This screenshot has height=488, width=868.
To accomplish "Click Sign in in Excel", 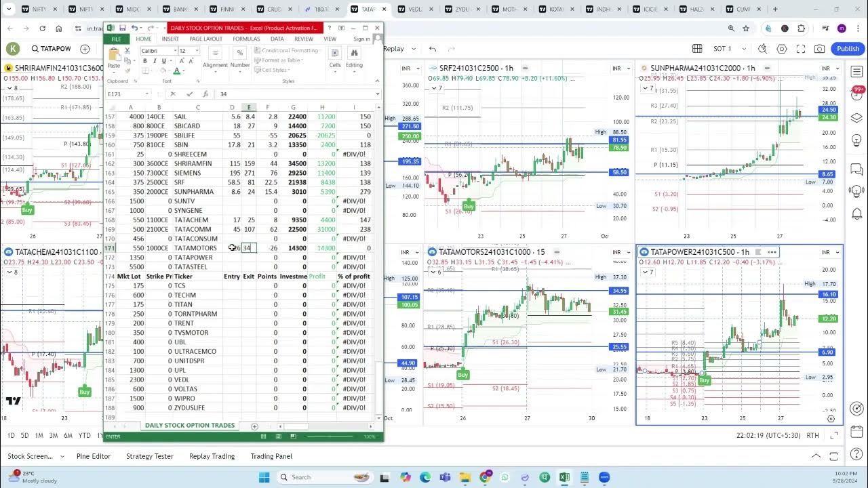I will click(362, 39).
